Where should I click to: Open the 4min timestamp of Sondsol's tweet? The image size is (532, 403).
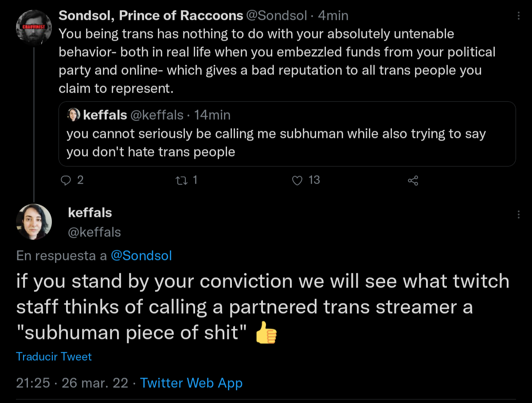[333, 16]
